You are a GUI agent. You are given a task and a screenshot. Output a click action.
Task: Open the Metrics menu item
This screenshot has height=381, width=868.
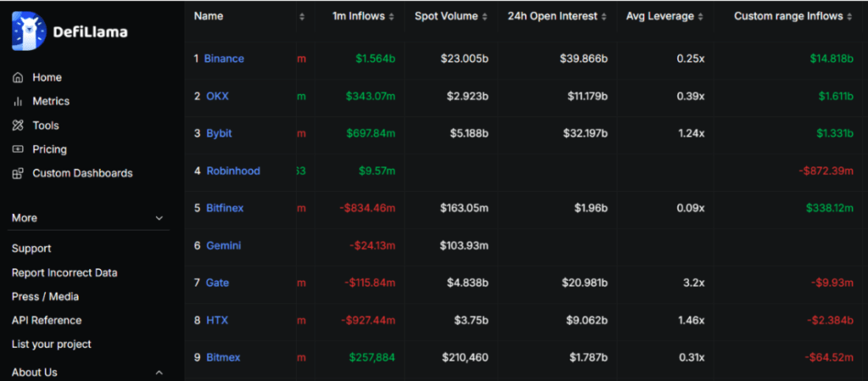pos(51,101)
